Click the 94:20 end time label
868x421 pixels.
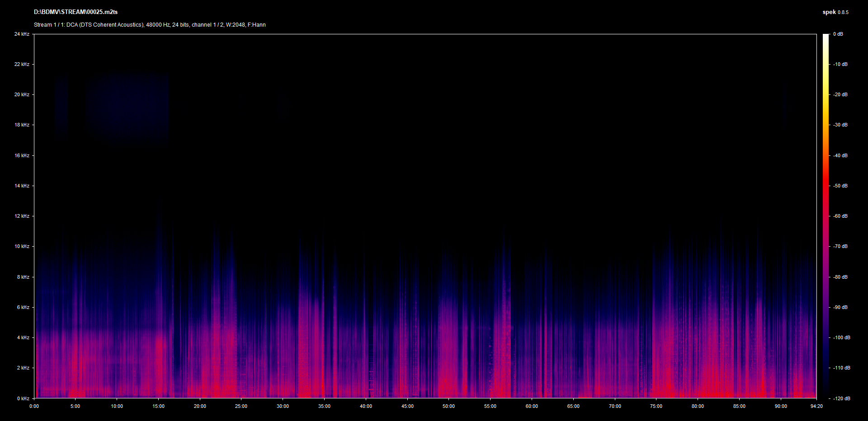point(816,406)
